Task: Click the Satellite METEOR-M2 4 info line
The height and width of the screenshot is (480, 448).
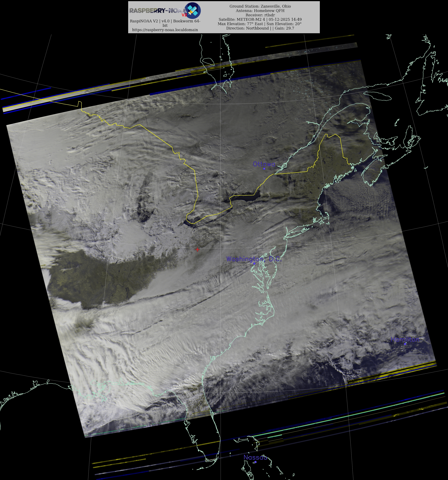Action: tap(260, 19)
